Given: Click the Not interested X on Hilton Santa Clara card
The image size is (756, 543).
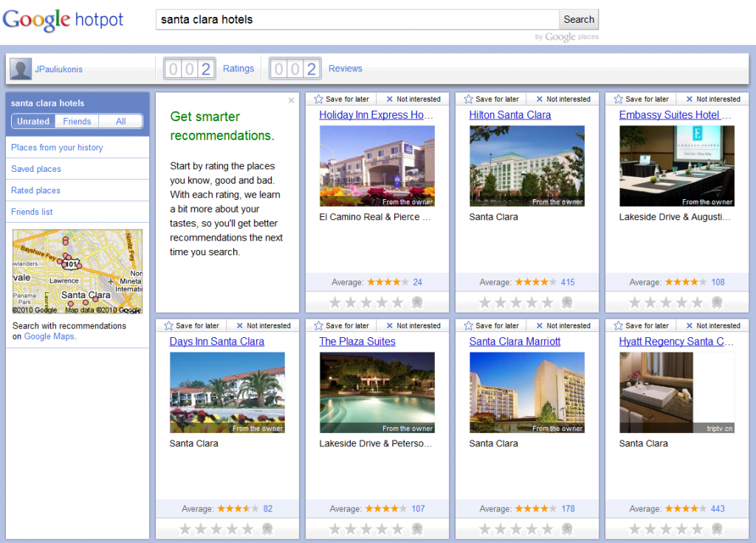Looking at the screenshot, I should [540, 99].
